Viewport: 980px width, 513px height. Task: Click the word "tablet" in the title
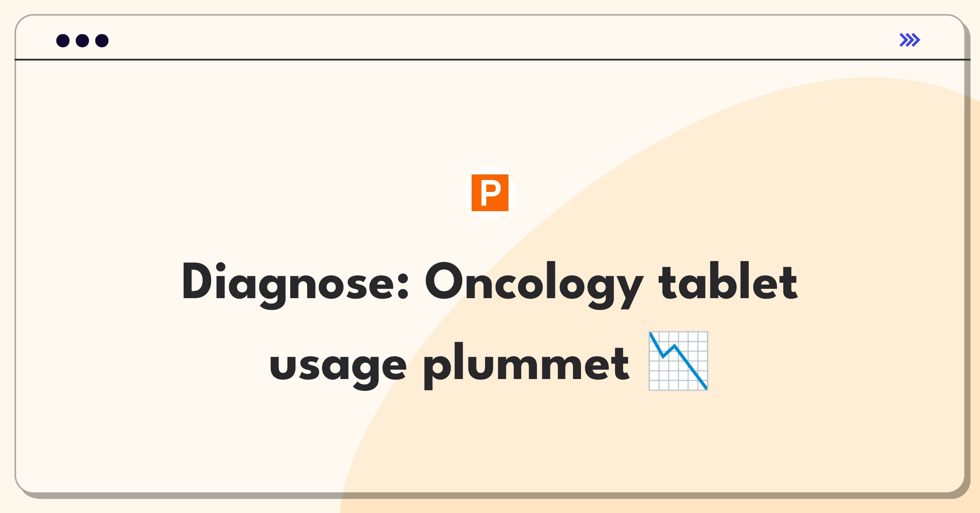tap(728, 281)
